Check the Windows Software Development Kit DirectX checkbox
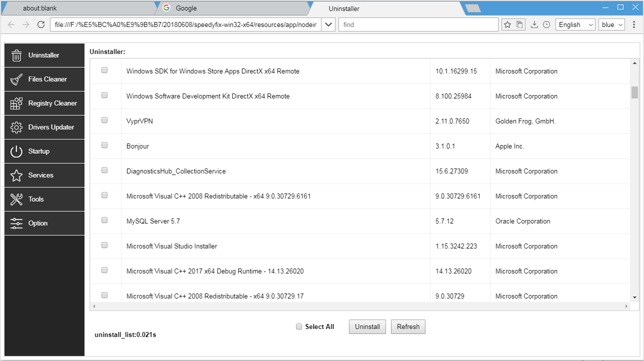Screen dimensions: 644x361 (104, 95)
